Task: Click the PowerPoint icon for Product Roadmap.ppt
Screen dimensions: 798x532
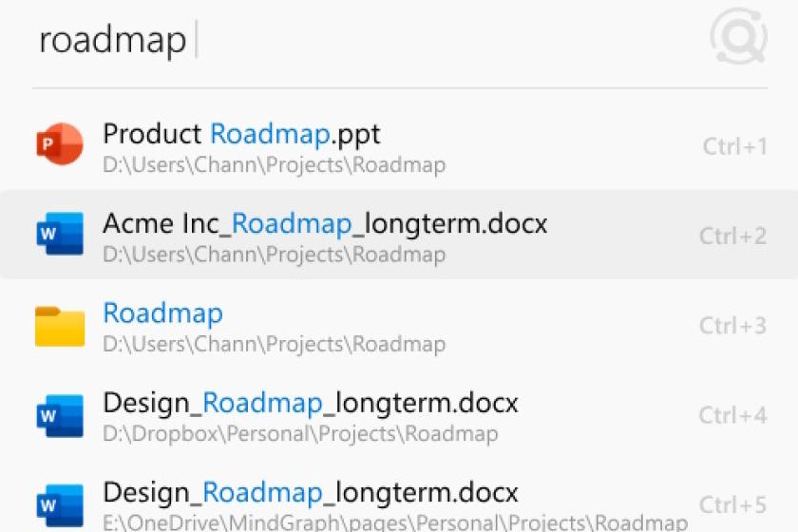Action: pyautogui.click(x=60, y=143)
